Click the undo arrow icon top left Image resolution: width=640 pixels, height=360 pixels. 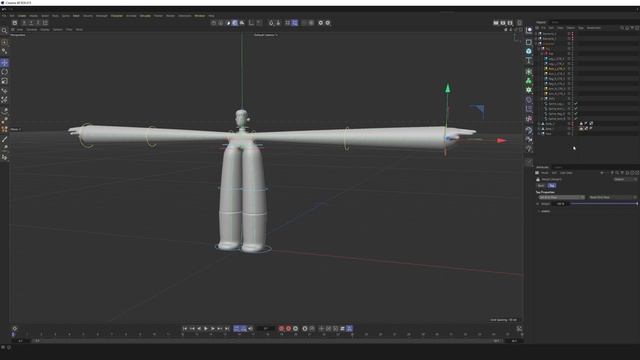[x=4, y=9]
